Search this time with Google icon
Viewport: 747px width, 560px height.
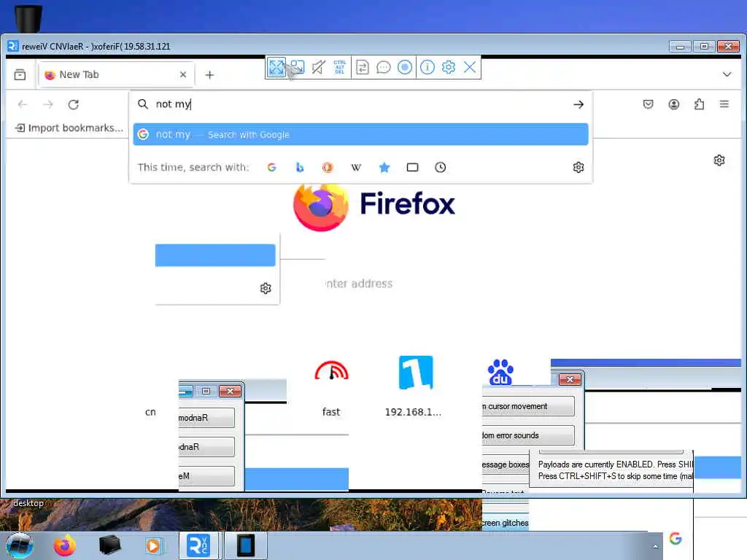click(271, 167)
